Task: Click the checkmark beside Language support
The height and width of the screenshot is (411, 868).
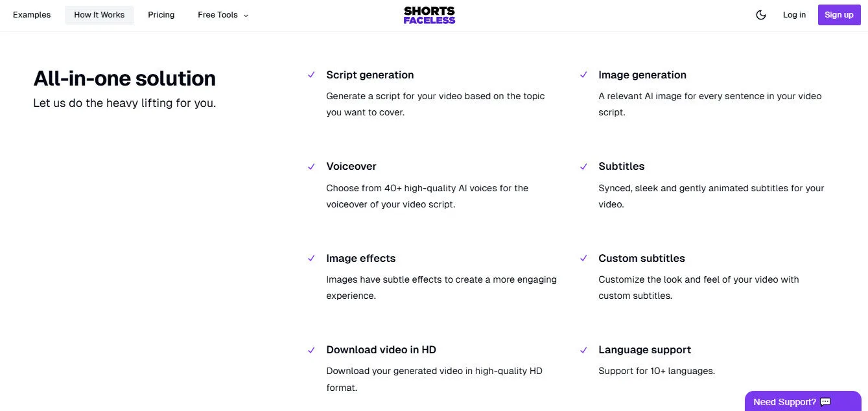Action: point(583,350)
